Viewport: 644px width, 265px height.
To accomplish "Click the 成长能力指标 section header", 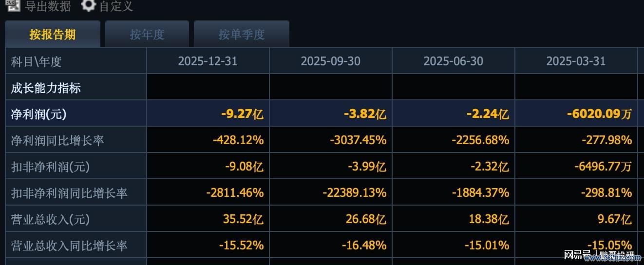I will [46, 88].
